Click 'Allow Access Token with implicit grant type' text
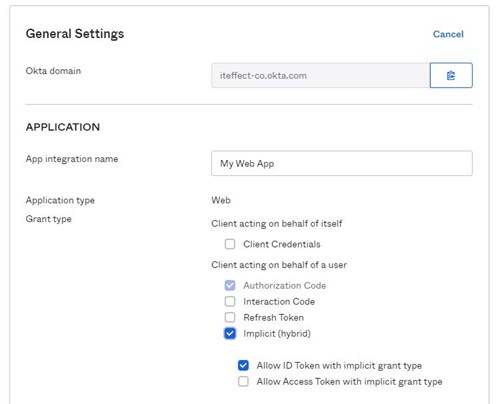This screenshot has height=404, width=500. pos(349,381)
